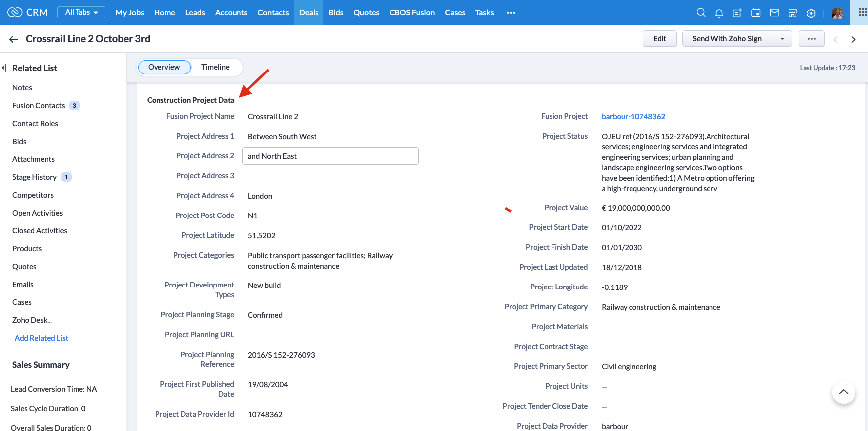Click the Project Address 2 input field

tap(330, 156)
